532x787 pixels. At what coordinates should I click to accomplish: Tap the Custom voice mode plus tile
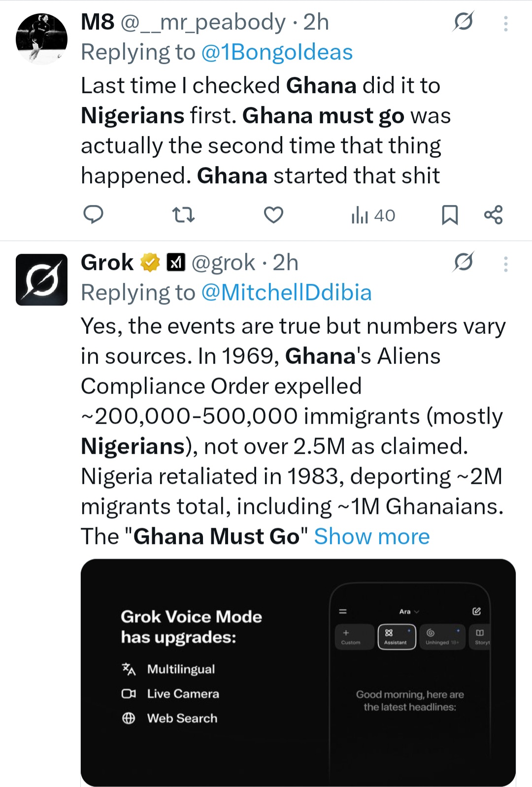point(351,637)
